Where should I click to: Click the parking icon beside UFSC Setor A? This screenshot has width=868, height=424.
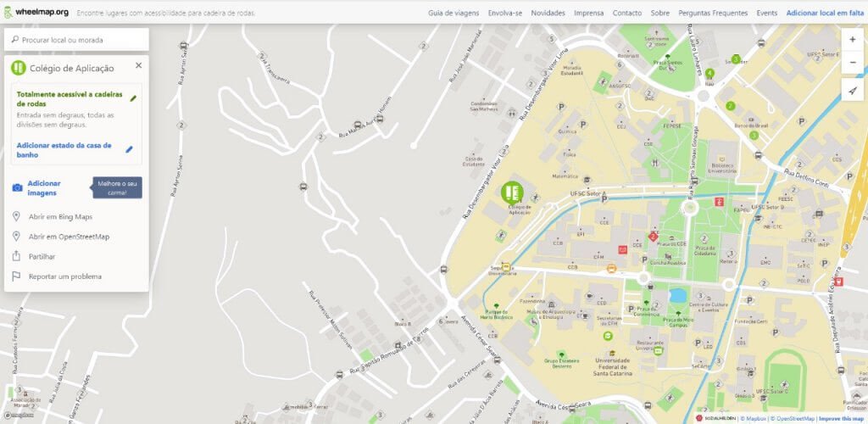[604, 200]
